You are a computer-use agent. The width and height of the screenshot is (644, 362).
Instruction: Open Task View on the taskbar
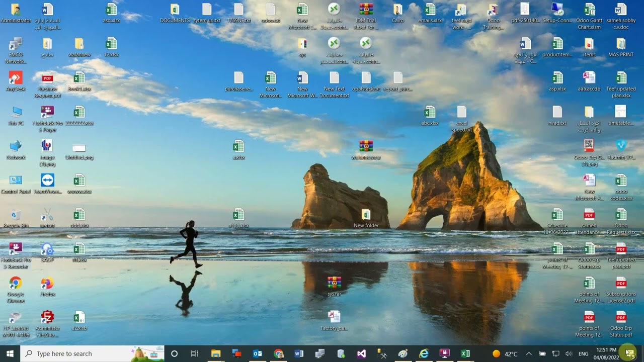[x=194, y=353]
